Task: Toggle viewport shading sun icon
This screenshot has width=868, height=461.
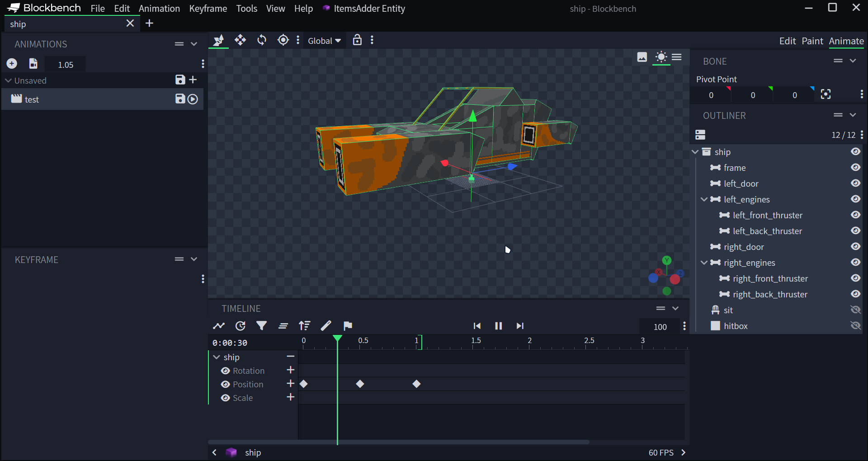Action: click(x=661, y=57)
